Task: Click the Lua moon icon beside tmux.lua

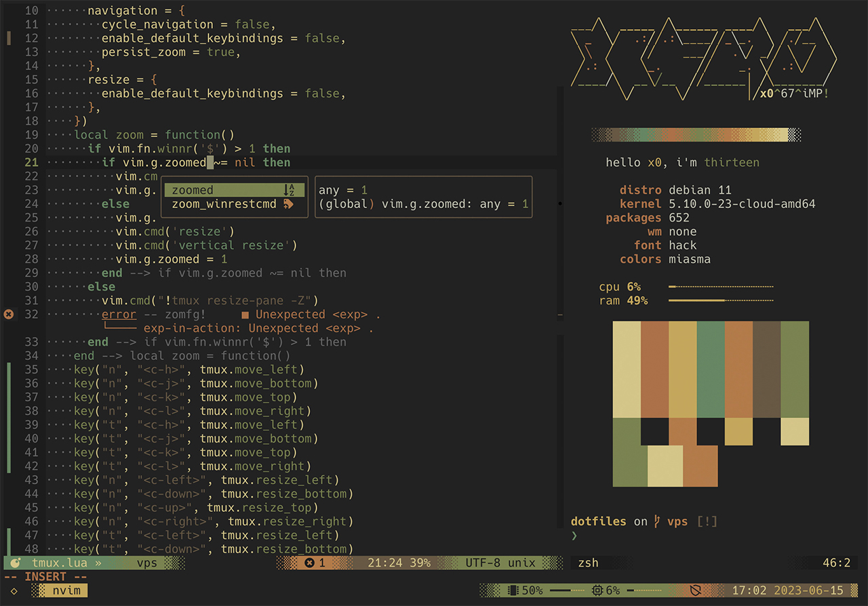Action: (16, 563)
